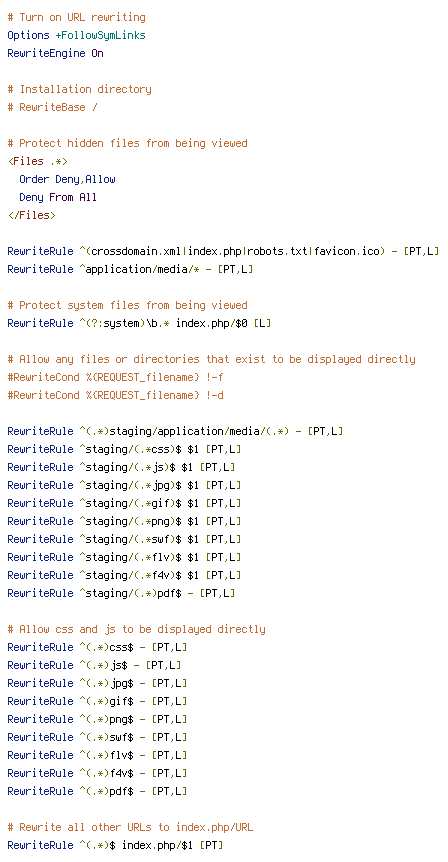Viewport: 448px width, 862px height.
Task: Click the system files rule with index.php/$0
Action: [139, 323]
